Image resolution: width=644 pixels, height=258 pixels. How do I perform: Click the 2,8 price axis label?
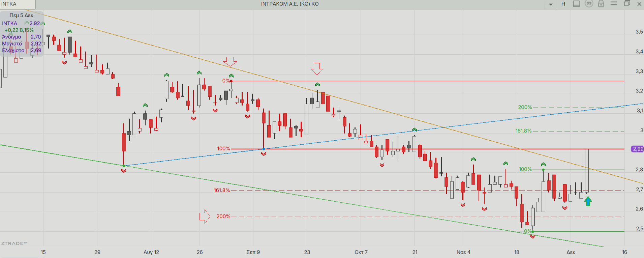tap(639, 169)
